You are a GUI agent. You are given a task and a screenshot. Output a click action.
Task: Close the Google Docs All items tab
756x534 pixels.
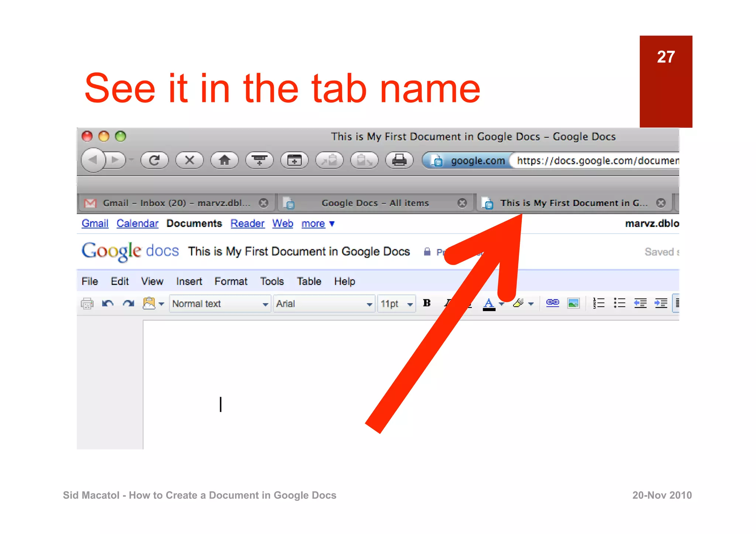pyautogui.click(x=462, y=203)
